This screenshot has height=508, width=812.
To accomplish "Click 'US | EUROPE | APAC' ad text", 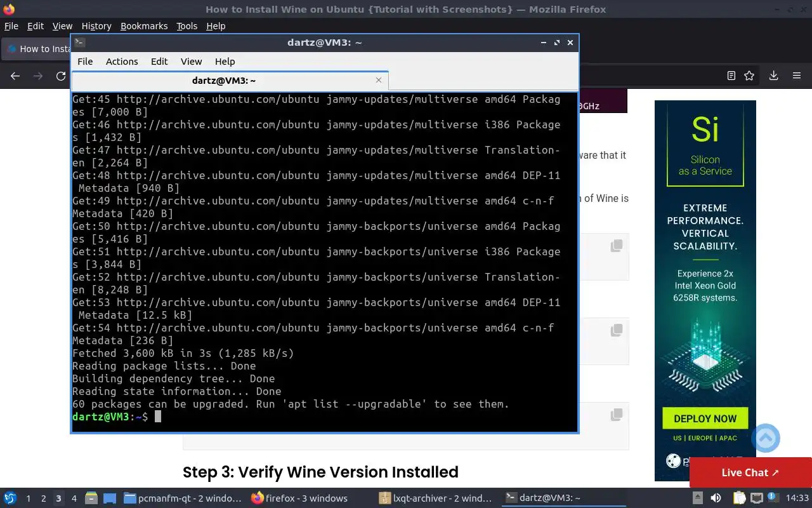I will coord(705,438).
